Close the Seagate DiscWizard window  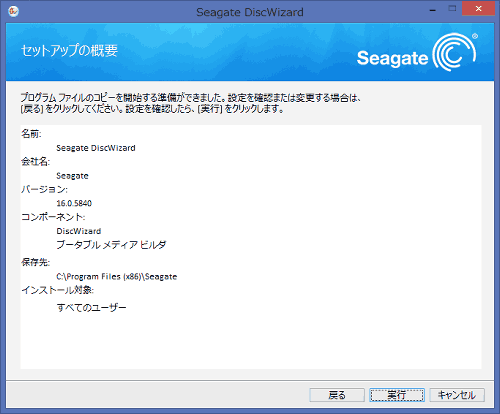pos(478,9)
